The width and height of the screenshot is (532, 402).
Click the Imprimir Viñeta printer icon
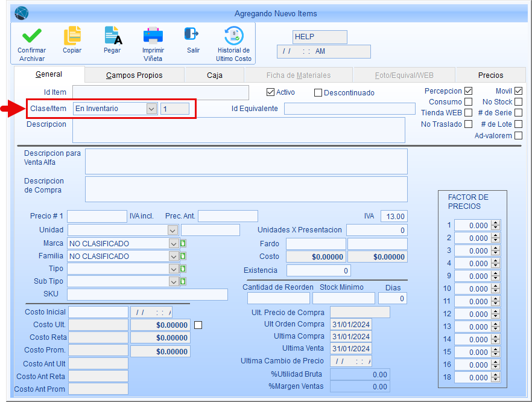click(153, 35)
